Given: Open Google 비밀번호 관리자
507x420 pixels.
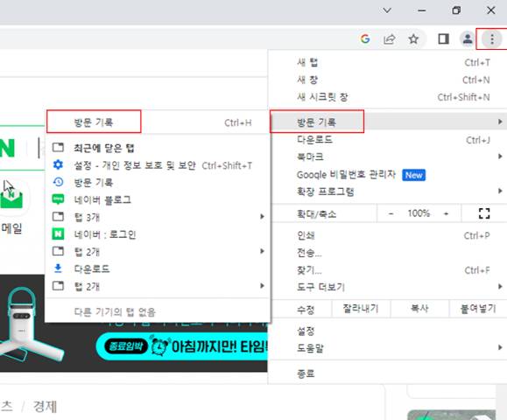Looking at the screenshot, I should tap(387, 175).
